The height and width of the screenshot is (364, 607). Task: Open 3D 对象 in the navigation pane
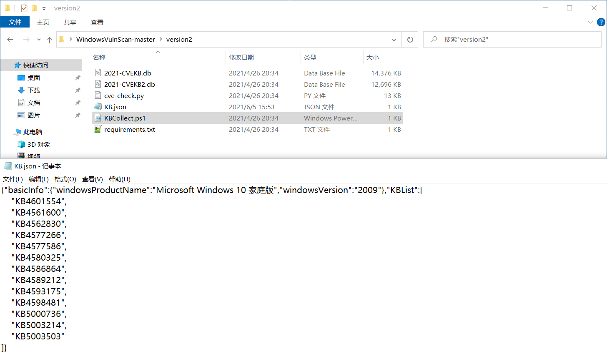point(39,144)
